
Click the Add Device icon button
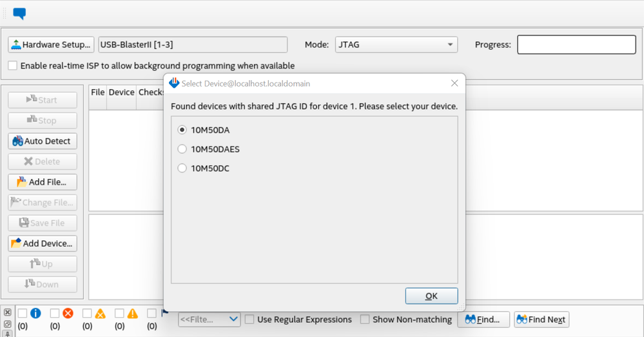[43, 243]
